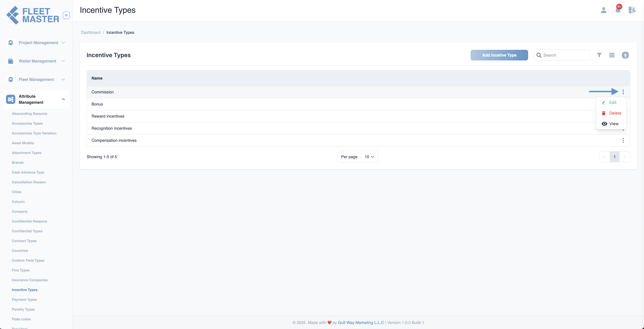This screenshot has width=644, height=329.
Task: Open Fine Types in sidebar
Action: click(20, 270)
